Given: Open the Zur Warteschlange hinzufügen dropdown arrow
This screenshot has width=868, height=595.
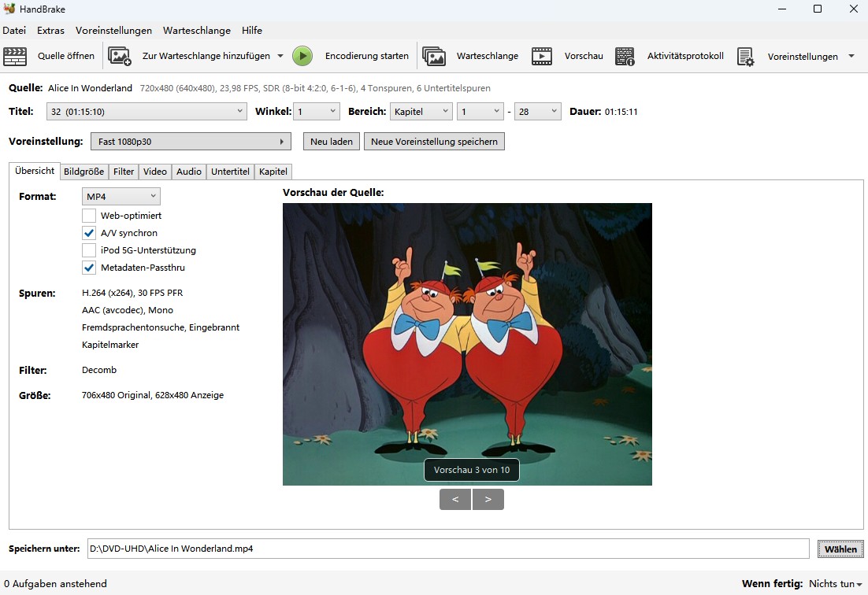Looking at the screenshot, I should (280, 56).
